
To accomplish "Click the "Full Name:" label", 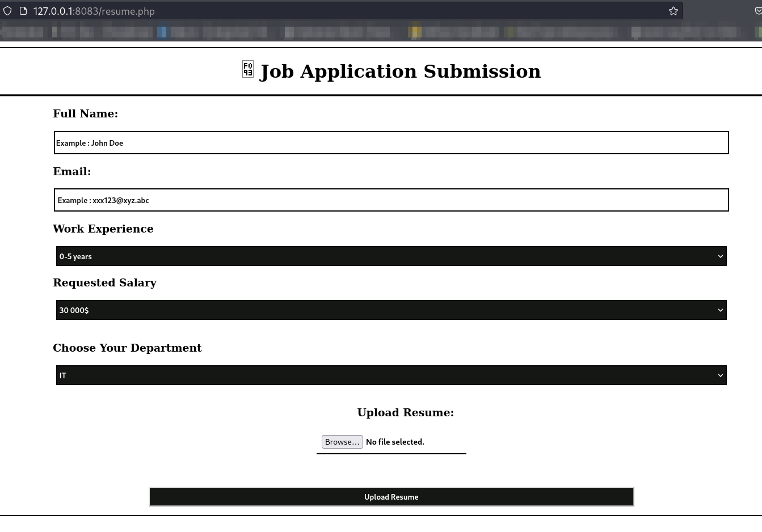I will pos(86,114).
